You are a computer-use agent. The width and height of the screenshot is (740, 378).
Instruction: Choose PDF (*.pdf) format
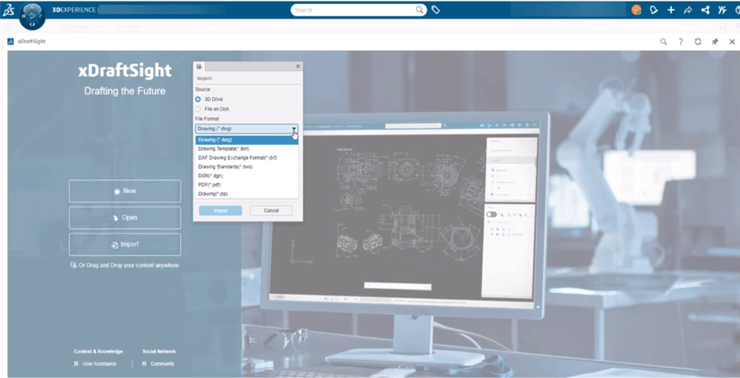247,185
